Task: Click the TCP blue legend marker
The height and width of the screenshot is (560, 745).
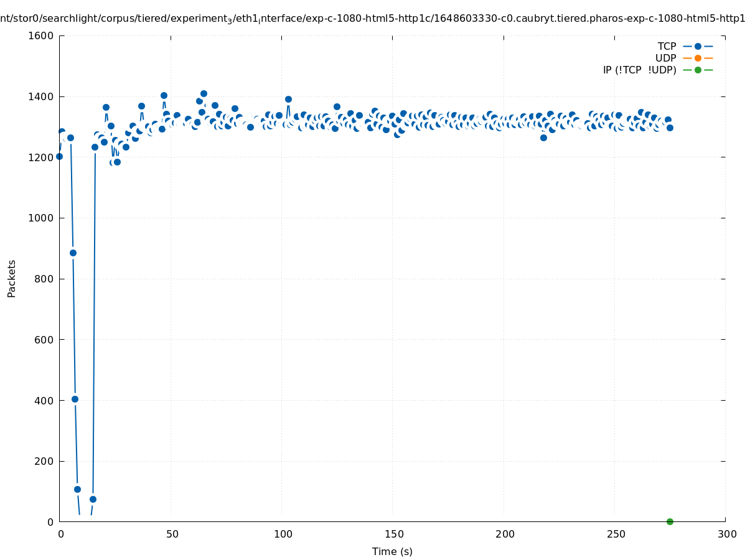Action: coord(697,46)
